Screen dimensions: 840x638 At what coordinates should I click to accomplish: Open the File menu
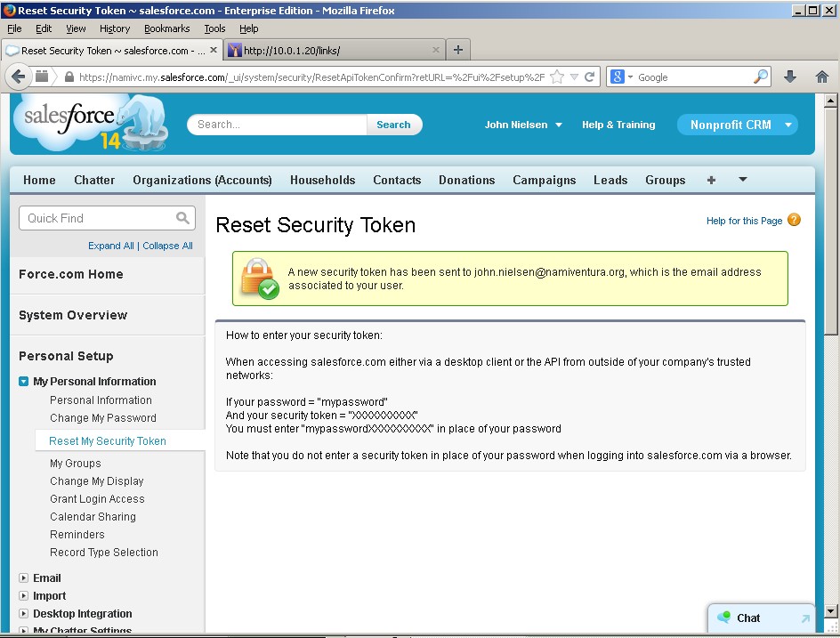point(14,28)
